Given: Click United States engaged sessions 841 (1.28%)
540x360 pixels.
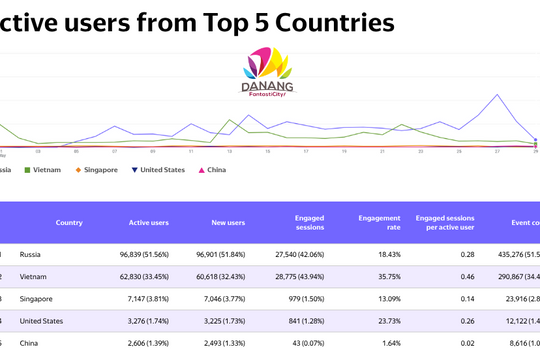Looking at the screenshot, I should [307, 321].
